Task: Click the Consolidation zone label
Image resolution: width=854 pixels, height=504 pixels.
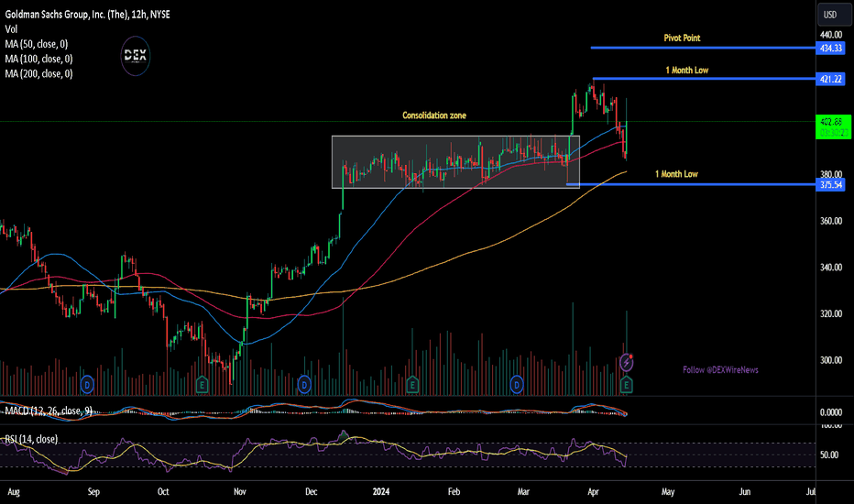Action: click(434, 115)
